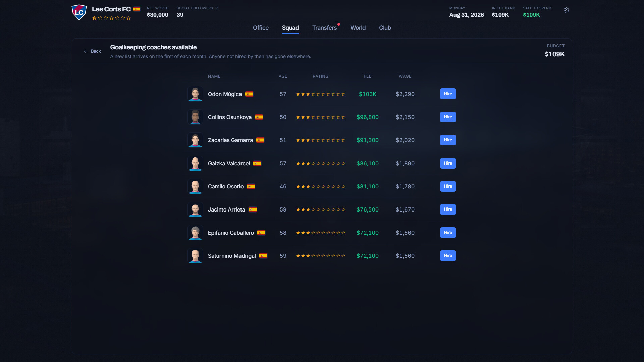Viewport: 644px width, 362px height.
Task: Click the flag icon next to Saturnino Madrigal
Action: (x=263, y=256)
